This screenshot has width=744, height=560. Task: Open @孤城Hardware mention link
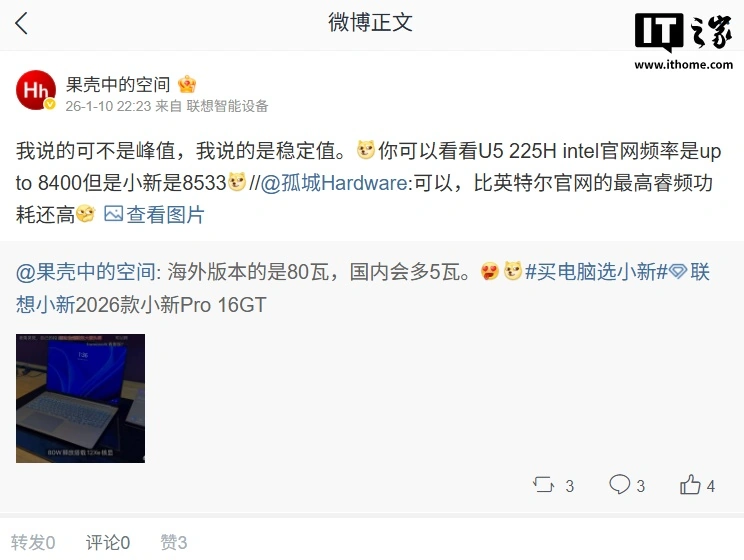pyautogui.click(x=334, y=183)
